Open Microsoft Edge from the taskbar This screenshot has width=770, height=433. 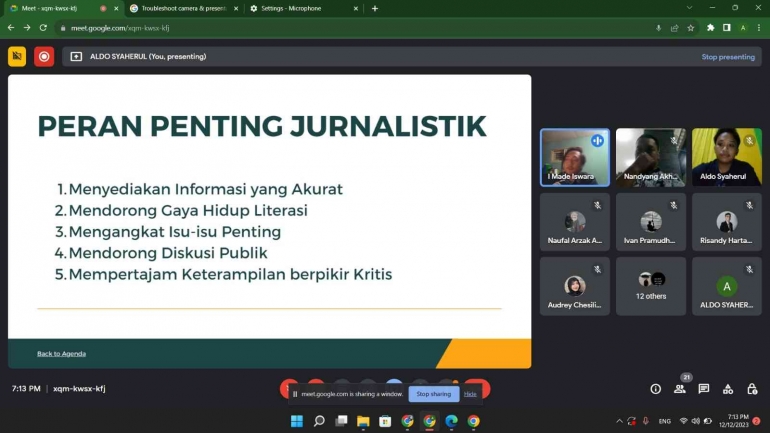coord(451,421)
